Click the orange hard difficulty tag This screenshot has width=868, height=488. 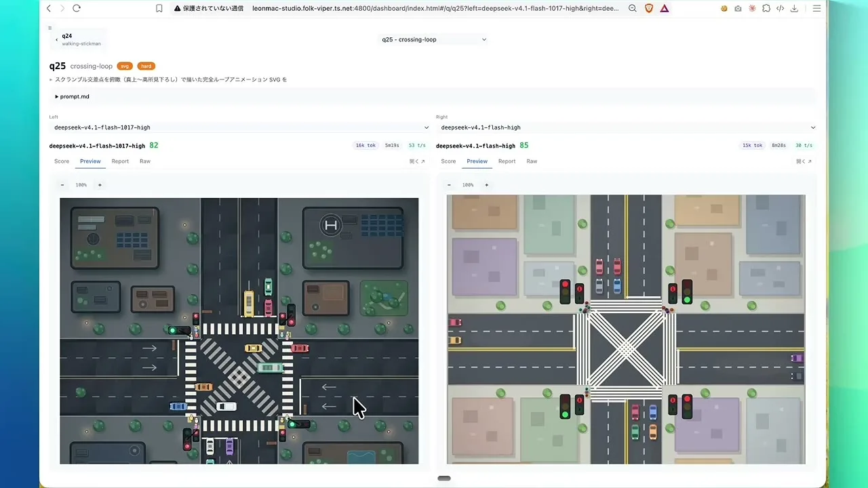point(146,66)
